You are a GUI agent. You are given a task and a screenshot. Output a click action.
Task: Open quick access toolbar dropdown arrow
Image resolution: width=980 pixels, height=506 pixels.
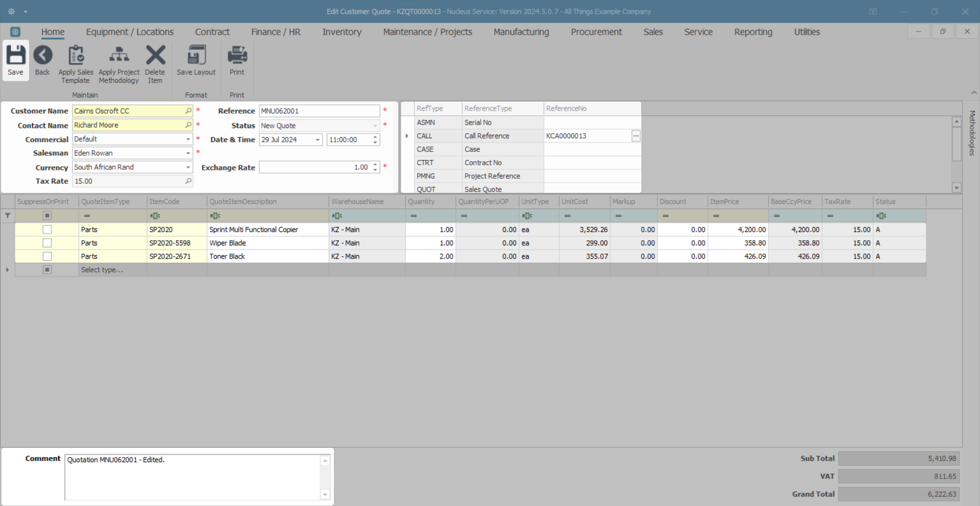pos(26,11)
